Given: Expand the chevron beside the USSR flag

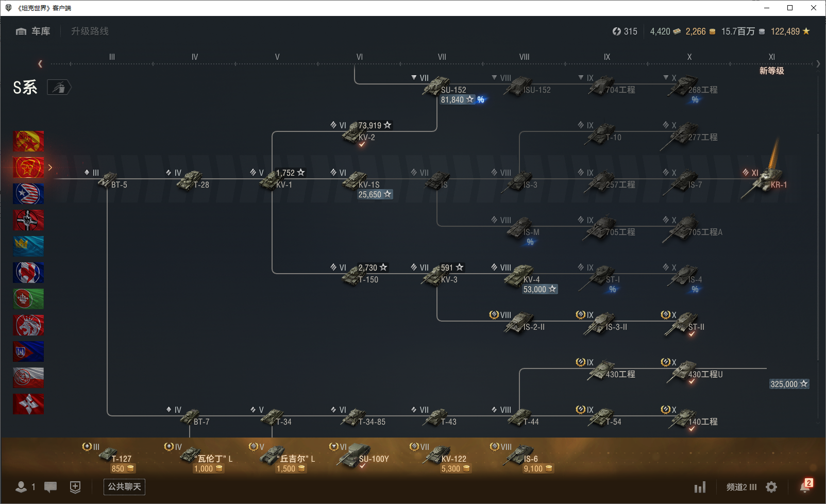Looking at the screenshot, I should (50, 167).
